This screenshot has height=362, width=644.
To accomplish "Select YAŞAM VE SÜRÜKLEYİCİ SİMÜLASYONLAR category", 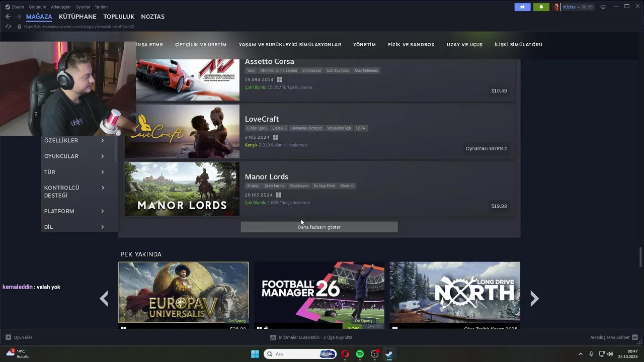I will pos(290,45).
